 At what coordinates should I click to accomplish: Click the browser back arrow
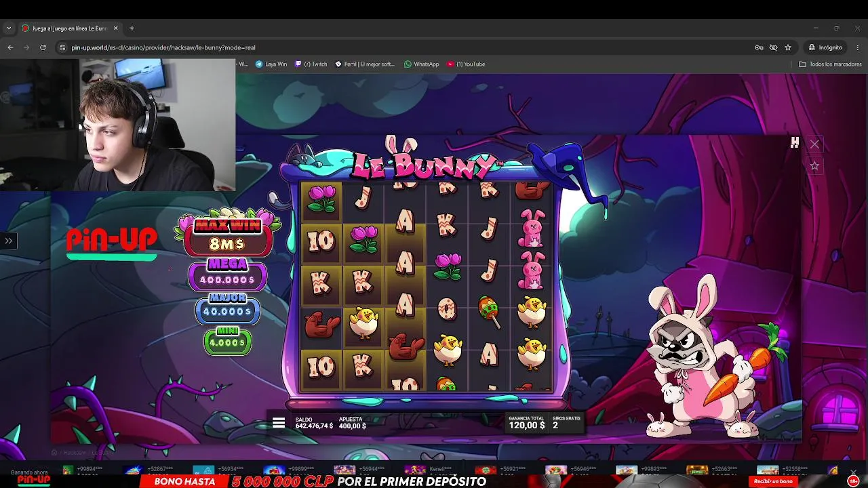pyautogui.click(x=10, y=47)
